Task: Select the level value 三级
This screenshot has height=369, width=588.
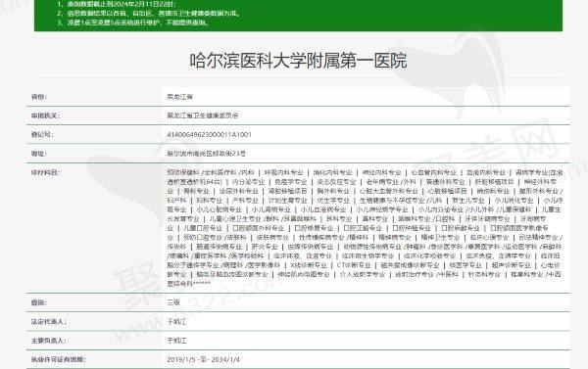Action: (173, 302)
